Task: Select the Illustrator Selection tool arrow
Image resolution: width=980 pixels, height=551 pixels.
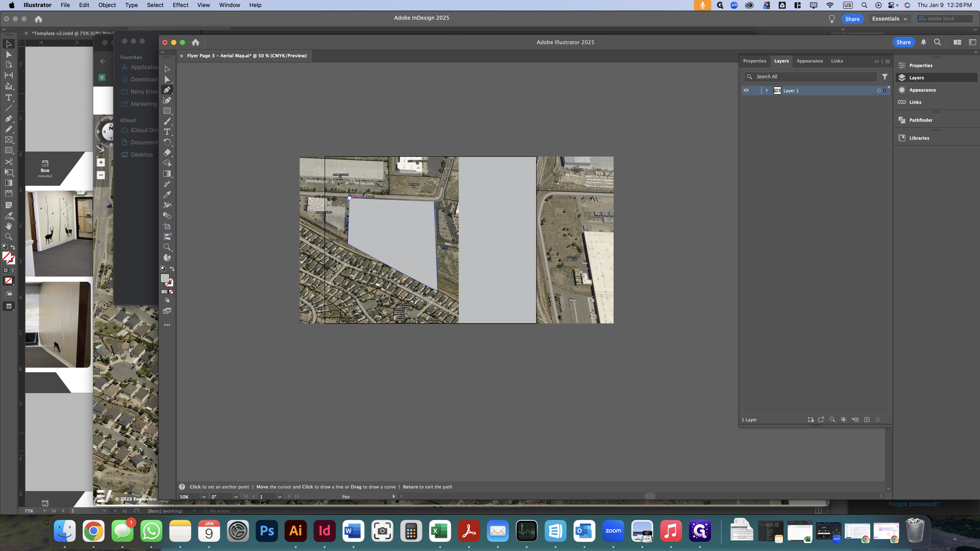Action: click(167, 69)
